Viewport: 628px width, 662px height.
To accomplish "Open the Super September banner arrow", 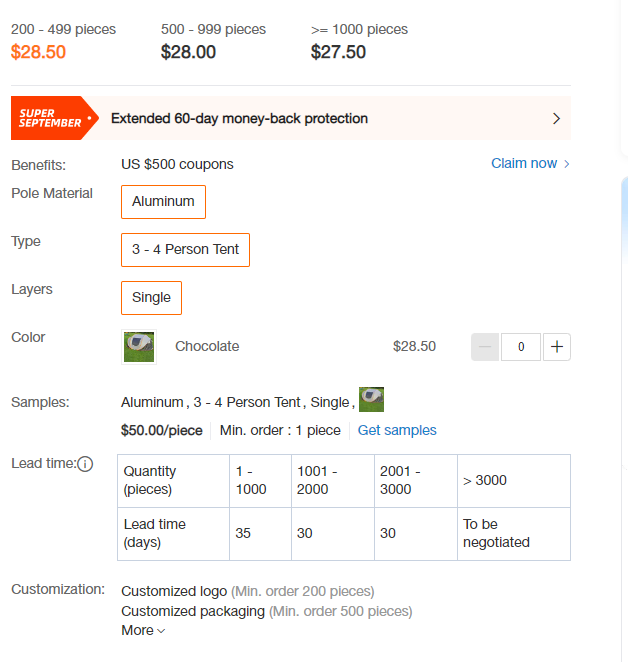I will (x=556, y=119).
